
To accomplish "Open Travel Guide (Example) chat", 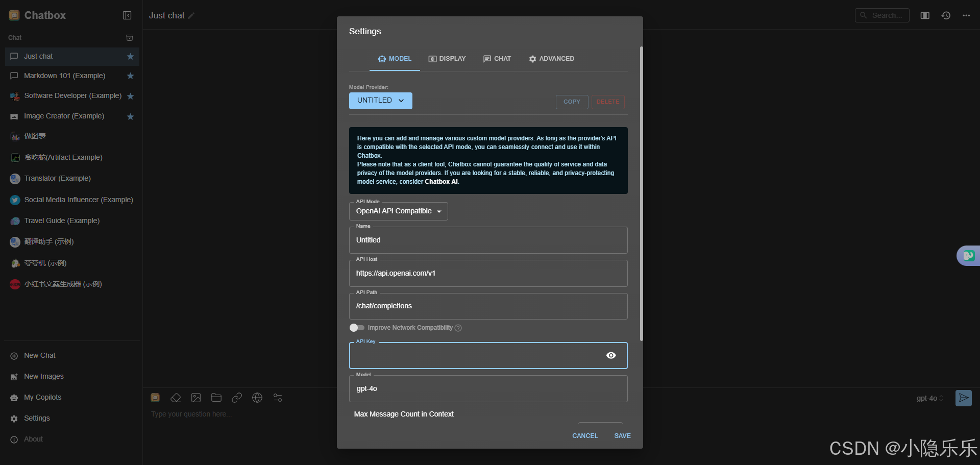I will (x=71, y=221).
